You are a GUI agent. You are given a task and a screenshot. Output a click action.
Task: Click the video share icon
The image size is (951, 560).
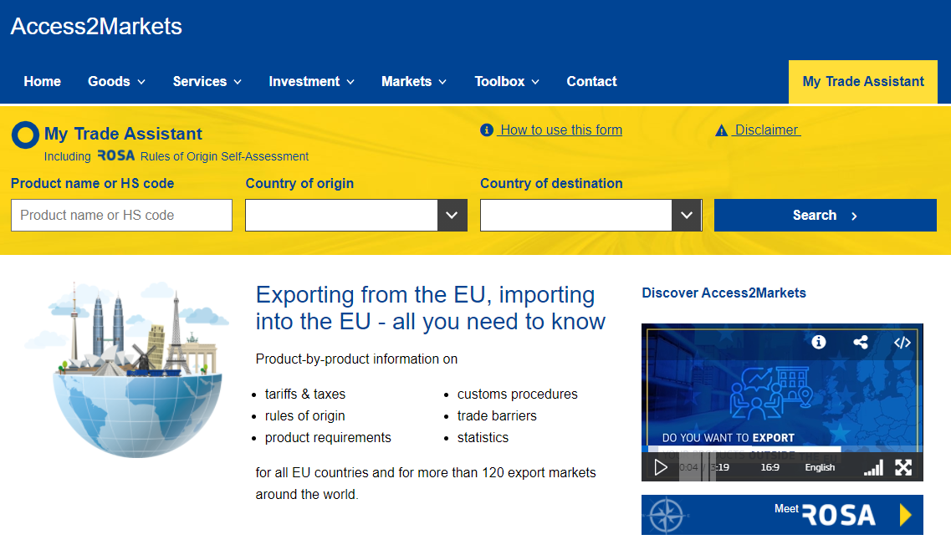[860, 343]
